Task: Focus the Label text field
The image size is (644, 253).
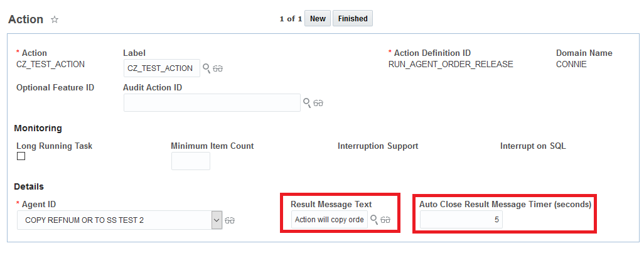Action: (x=161, y=68)
